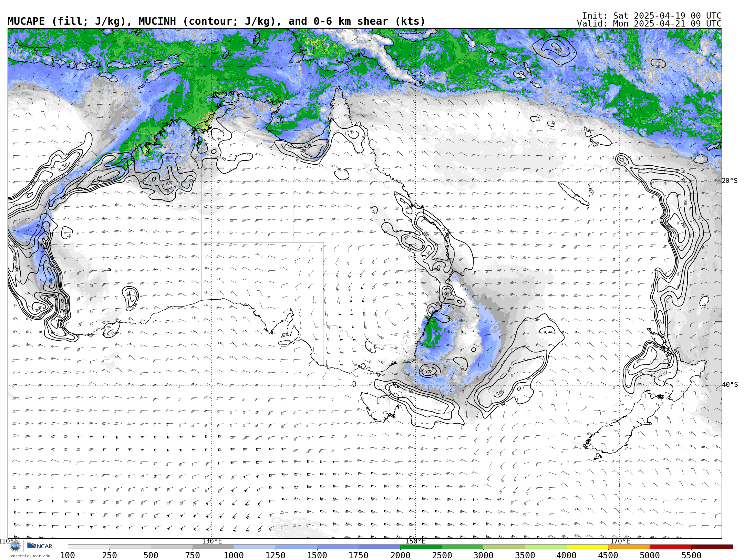Click the 40°S latitude label
Viewport: 744px width, 560px height.
730,384
